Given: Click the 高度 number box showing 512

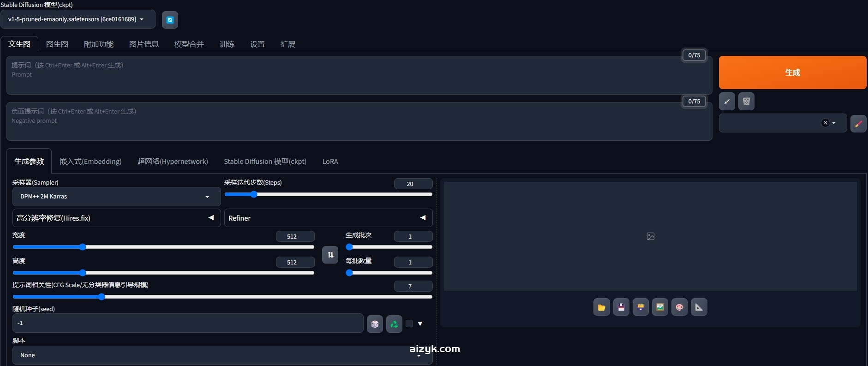Looking at the screenshot, I should 295,262.
